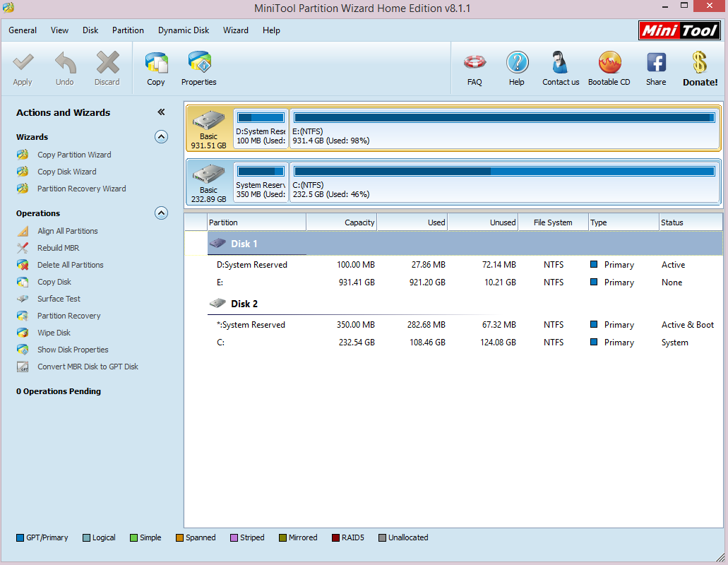The height and width of the screenshot is (565, 728).
Task: Select Rebuild MBR operation
Action: click(58, 248)
